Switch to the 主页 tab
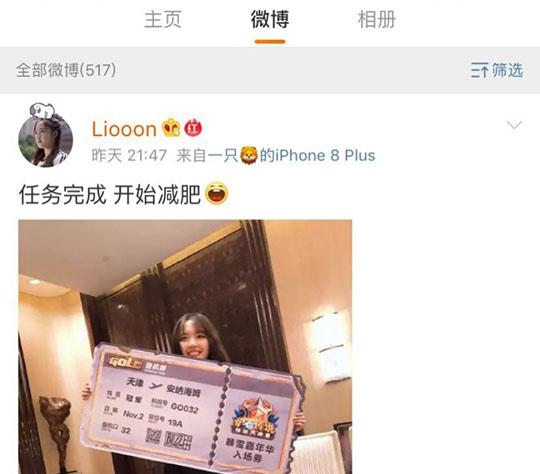Screen dimensions: 540x474 [x=163, y=19]
